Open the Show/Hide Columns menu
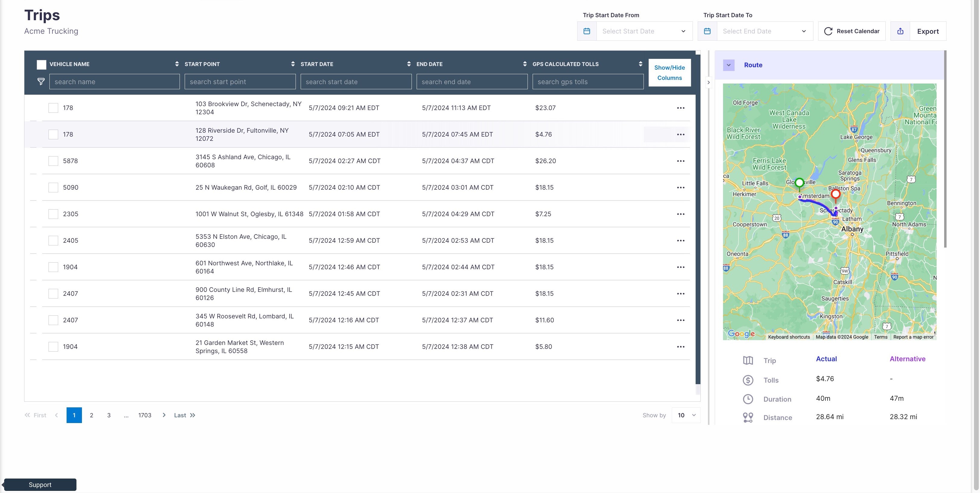The image size is (980, 493). click(670, 72)
